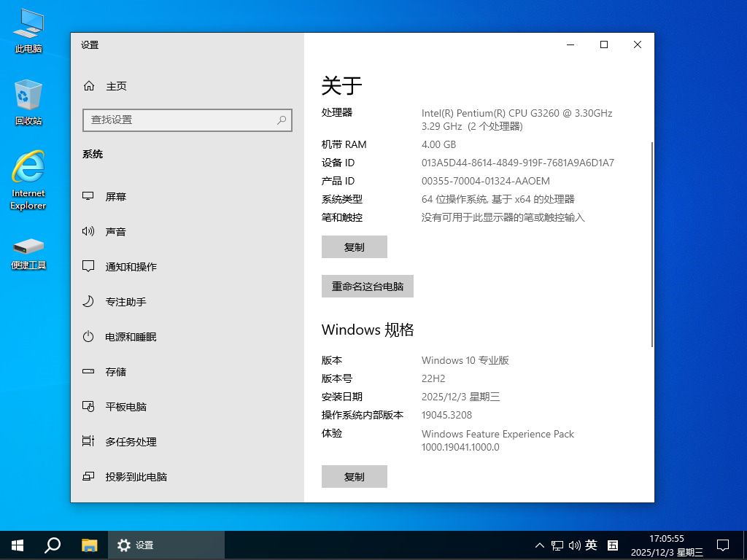This screenshot has height=560, width=747.
Task: Open Focus assist (专注助手) page
Action: 125,302
